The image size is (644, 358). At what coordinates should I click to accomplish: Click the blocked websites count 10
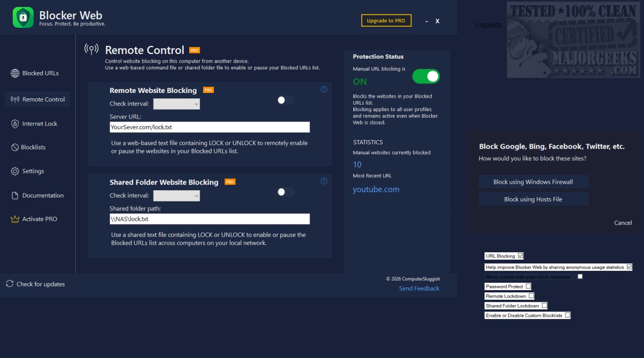pyautogui.click(x=357, y=165)
